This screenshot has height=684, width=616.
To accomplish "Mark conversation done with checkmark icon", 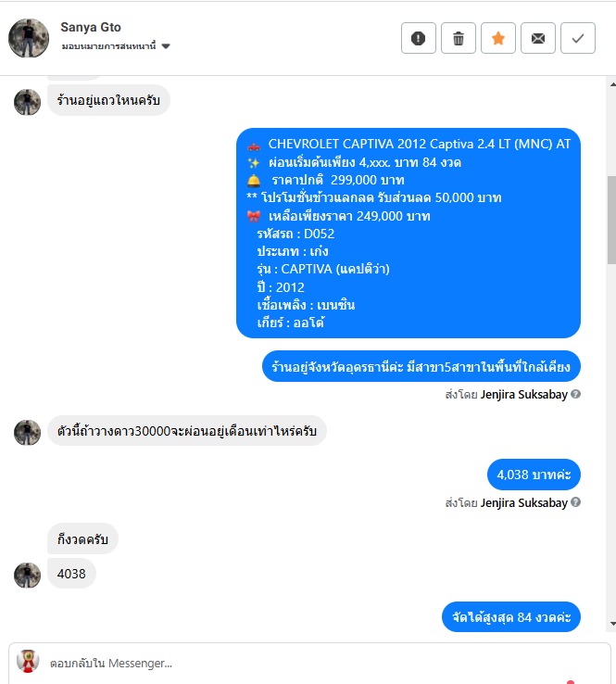I will pyautogui.click(x=578, y=38).
